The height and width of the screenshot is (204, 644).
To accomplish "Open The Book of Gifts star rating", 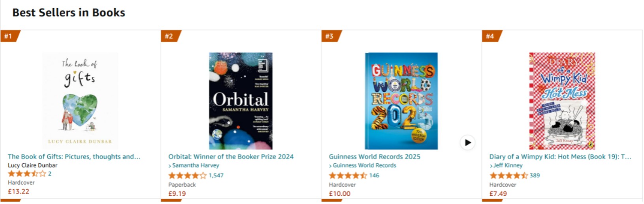I will 27,174.
